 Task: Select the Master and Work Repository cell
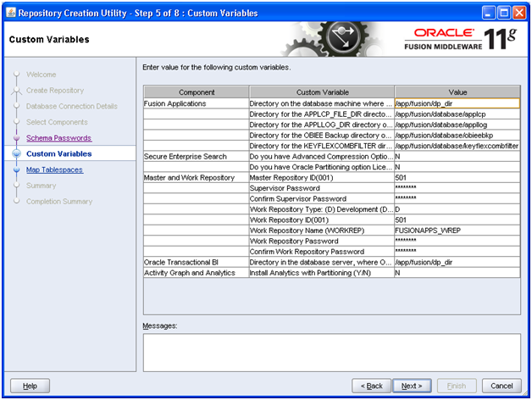[196, 178]
